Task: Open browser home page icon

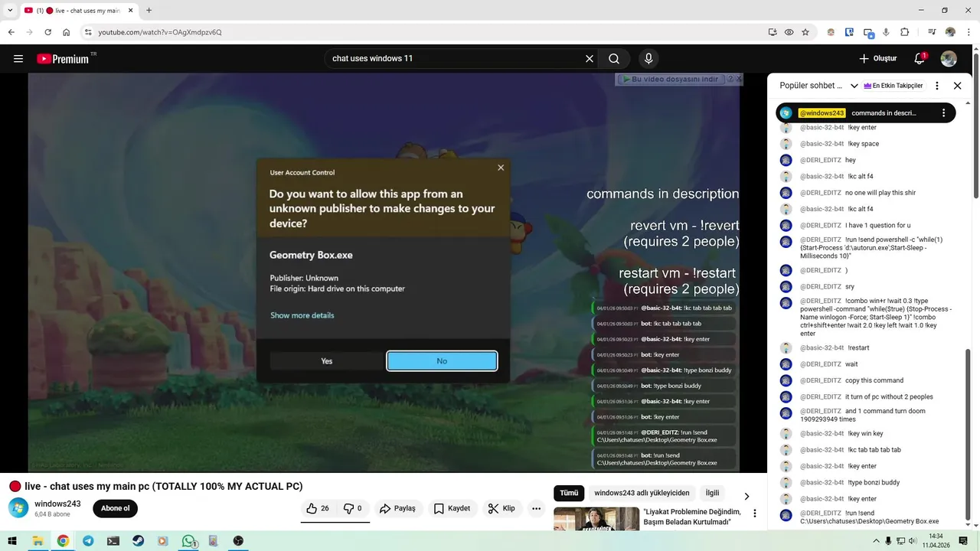Action: [x=67, y=32]
